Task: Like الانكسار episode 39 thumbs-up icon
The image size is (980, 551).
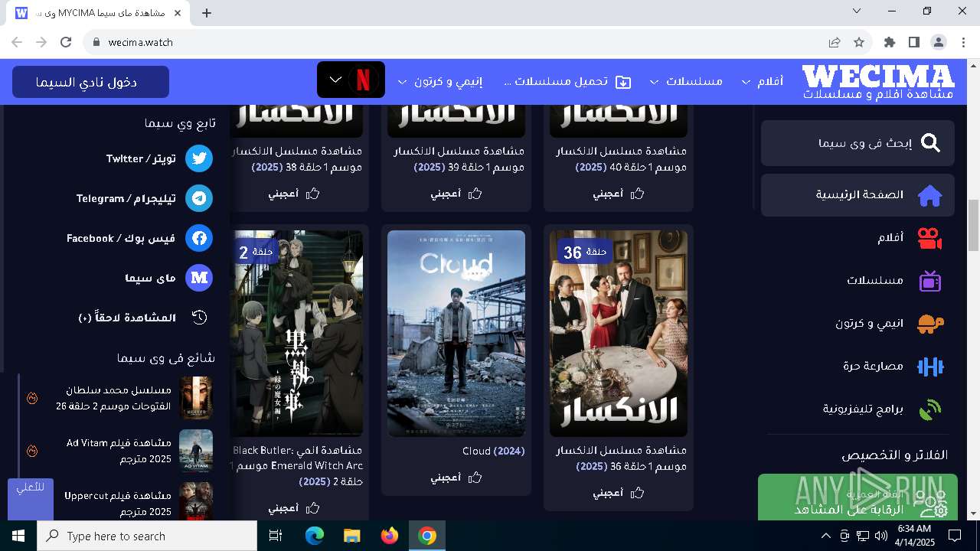Action: click(475, 194)
